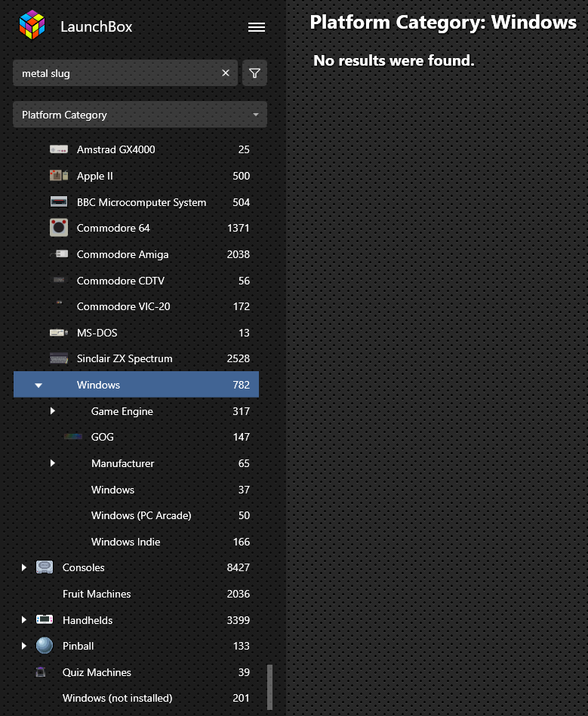
Task: Click the LaunchBox cube logo
Action: (32, 25)
